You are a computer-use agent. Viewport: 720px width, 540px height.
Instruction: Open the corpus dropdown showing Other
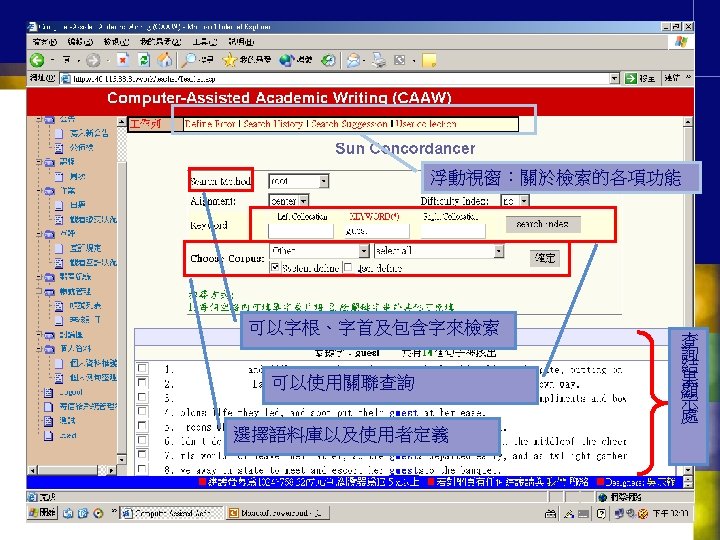click(364, 251)
